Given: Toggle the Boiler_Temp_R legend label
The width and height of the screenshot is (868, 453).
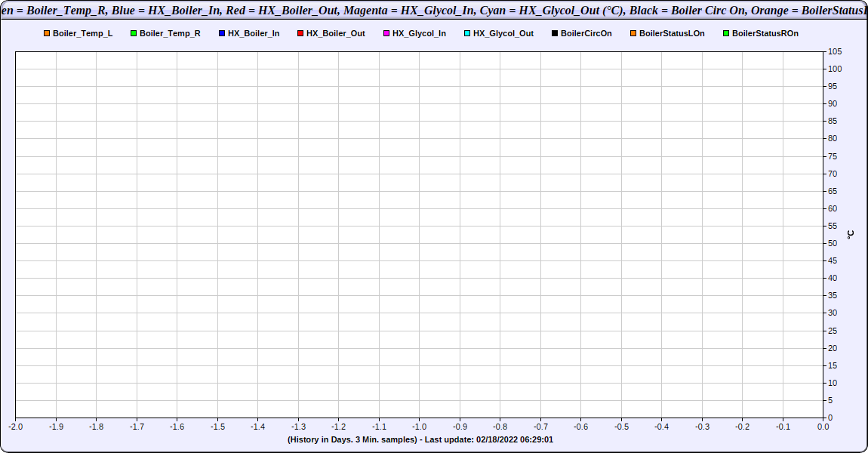Looking at the screenshot, I should (170, 33).
